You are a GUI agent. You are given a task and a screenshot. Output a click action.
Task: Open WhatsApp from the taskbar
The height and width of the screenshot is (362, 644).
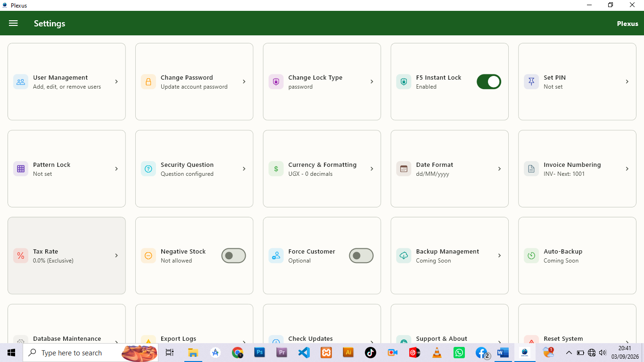point(459,353)
